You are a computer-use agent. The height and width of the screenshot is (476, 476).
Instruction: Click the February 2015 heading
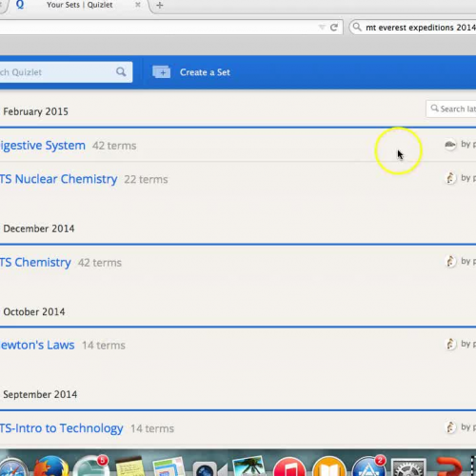point(35,111)
